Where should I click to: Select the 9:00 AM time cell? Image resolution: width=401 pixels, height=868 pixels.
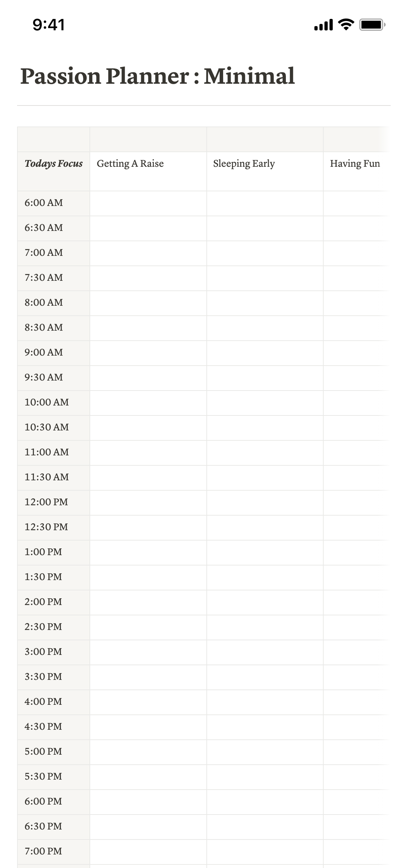point(43,352)
